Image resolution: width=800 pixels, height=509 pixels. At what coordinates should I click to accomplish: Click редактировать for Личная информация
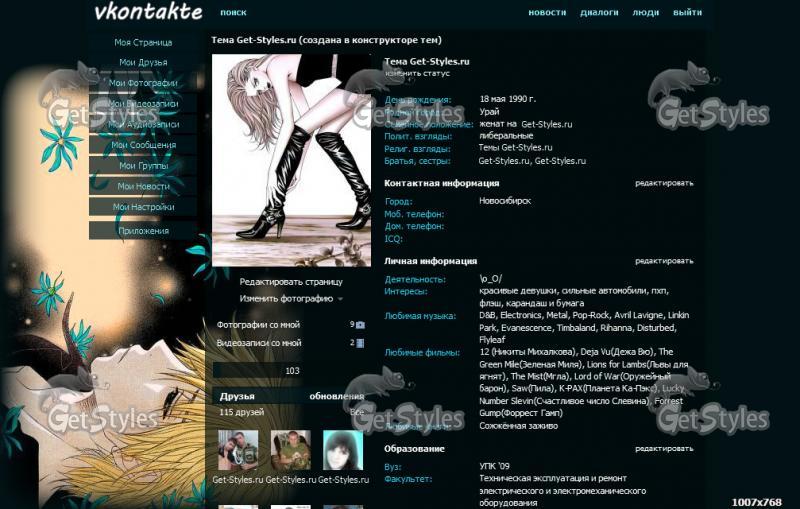click(664, 261)
